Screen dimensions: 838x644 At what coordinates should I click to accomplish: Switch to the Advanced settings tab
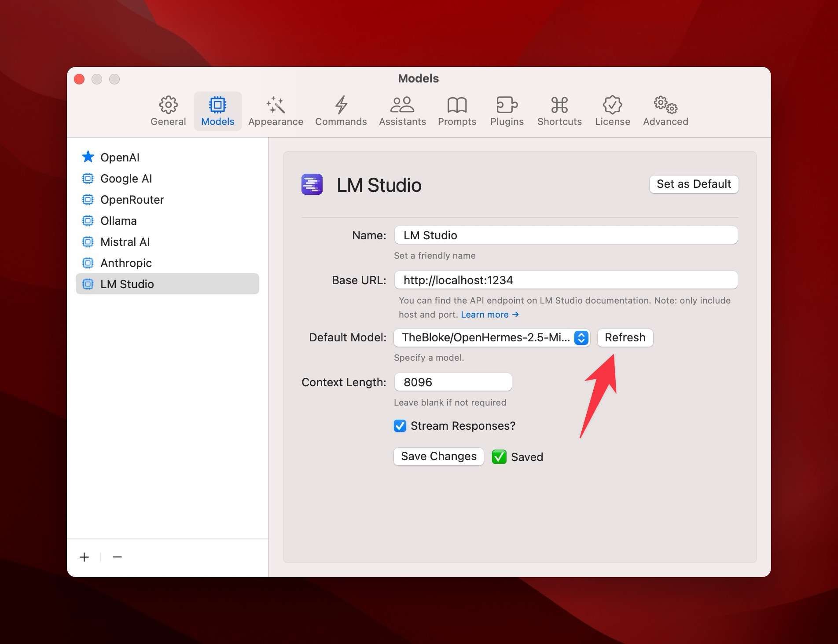pos(665,111)
